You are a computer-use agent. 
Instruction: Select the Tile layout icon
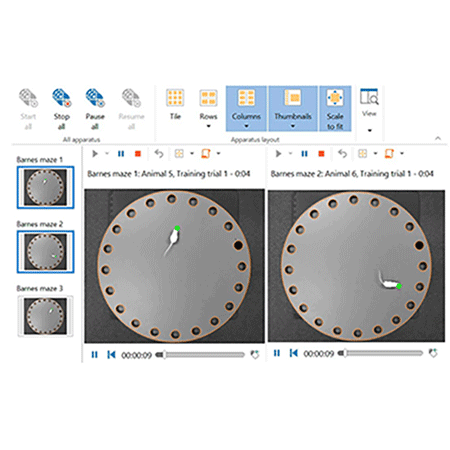pyautogui.click(x=175, y=98)
